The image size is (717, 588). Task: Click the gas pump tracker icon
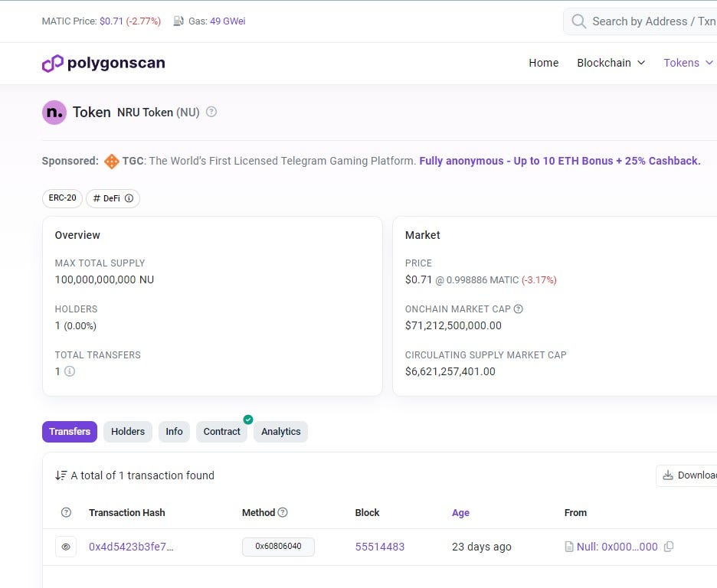tap(176, 21)
